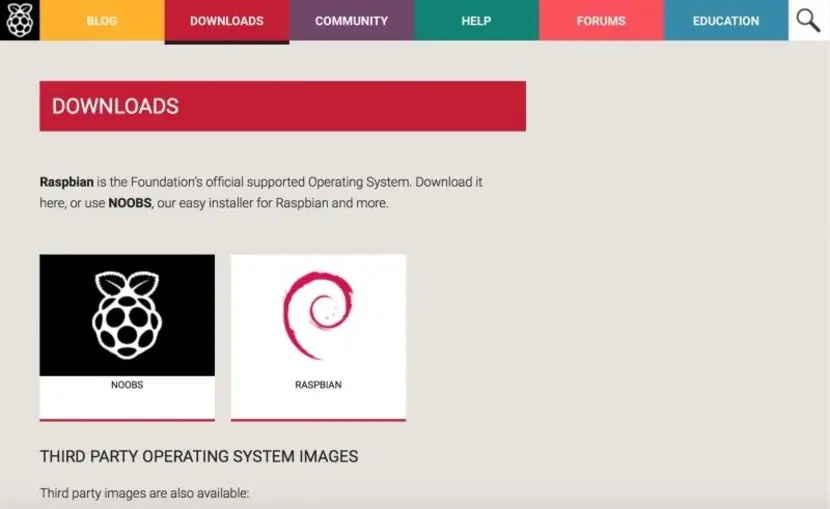This screenshot has height=509, width=830.
Task: Click the 'Third party images are also available' text
Action: pos(144,493)
